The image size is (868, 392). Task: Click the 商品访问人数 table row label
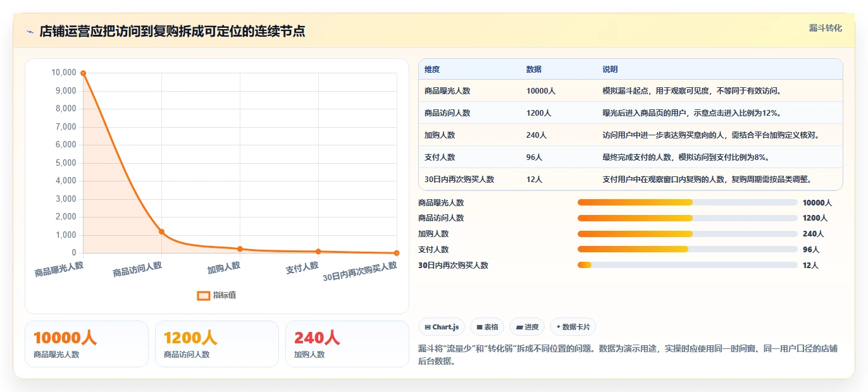[447, 113]
